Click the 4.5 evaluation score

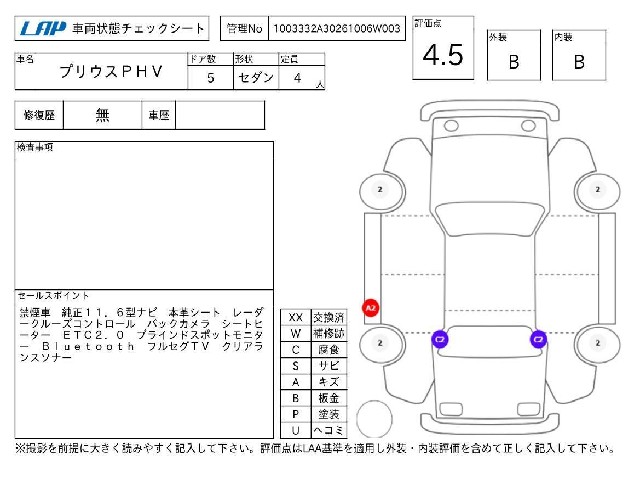pyautogui.click(x=443, y=55)
